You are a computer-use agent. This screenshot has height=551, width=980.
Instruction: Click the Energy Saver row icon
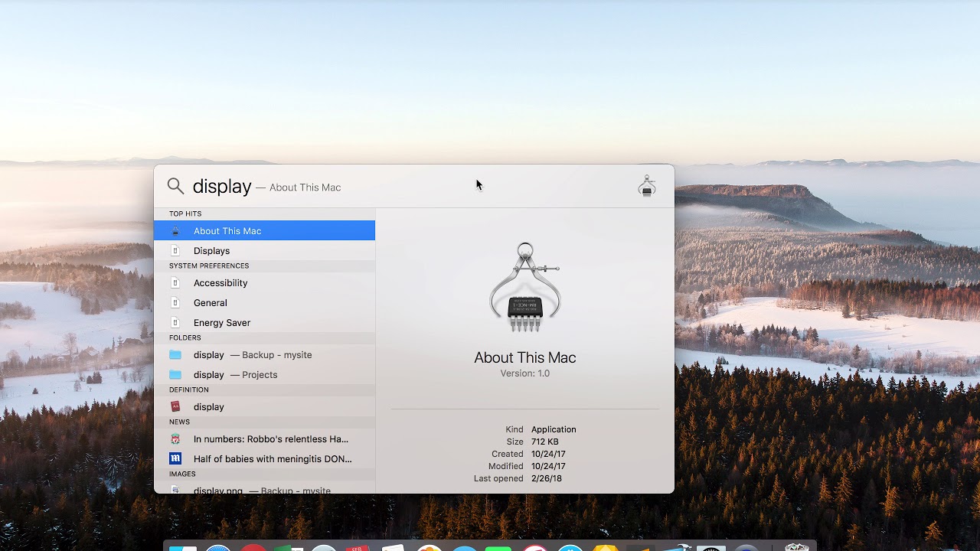(x=175, y=322)
